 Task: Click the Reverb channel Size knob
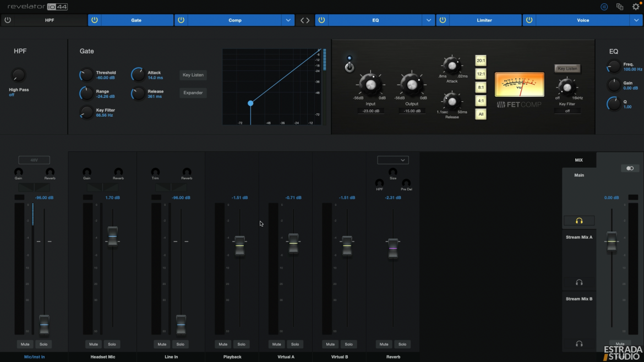tap(393, 172)
